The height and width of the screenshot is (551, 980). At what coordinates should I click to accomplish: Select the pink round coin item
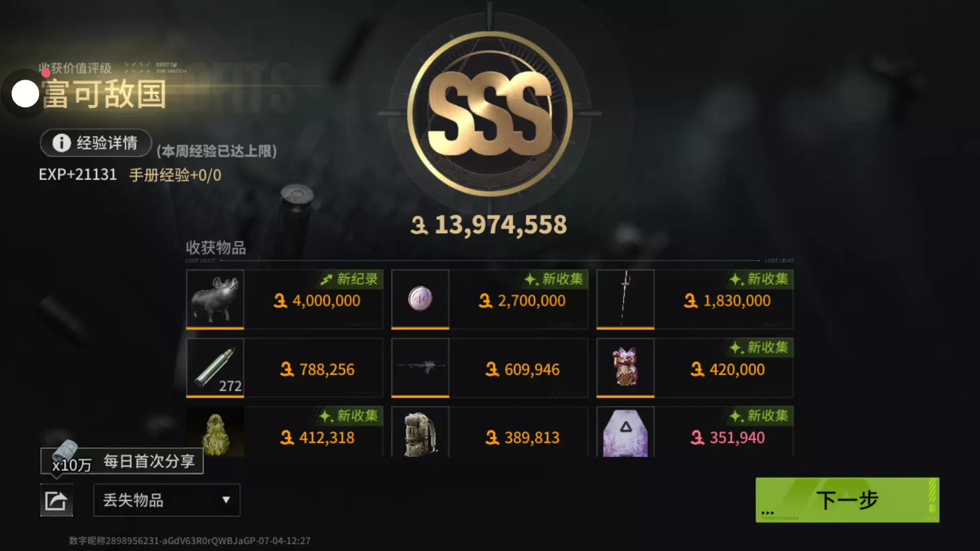420,299
